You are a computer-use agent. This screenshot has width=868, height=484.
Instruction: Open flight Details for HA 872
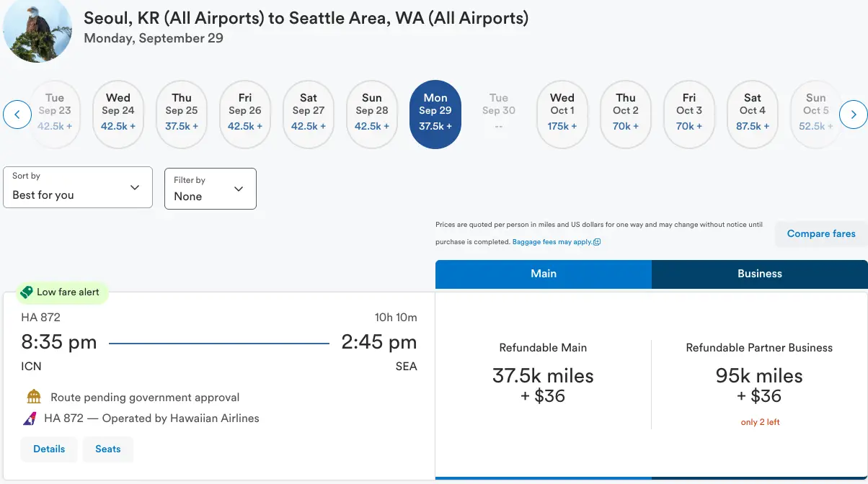[x=49, y=449]
